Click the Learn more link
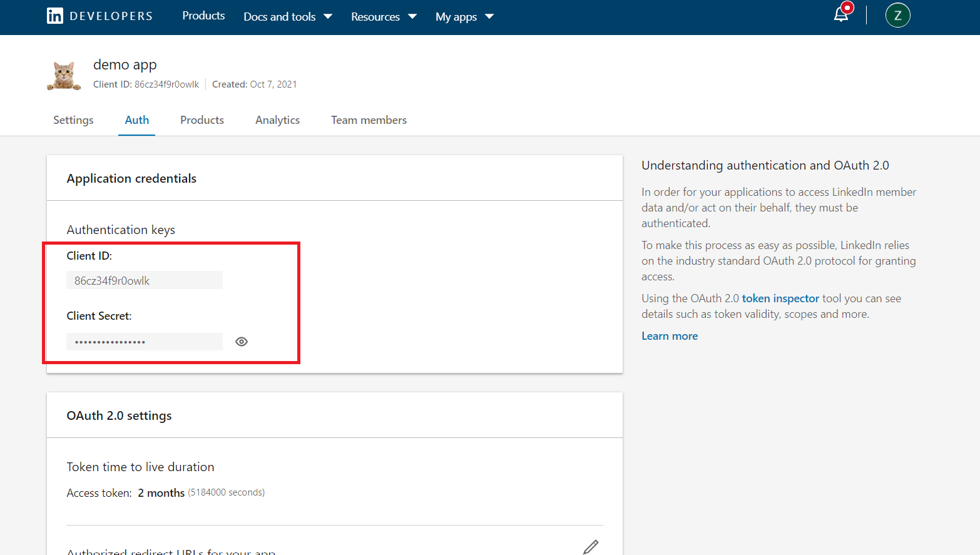980x555 pixels. (669, 336)
